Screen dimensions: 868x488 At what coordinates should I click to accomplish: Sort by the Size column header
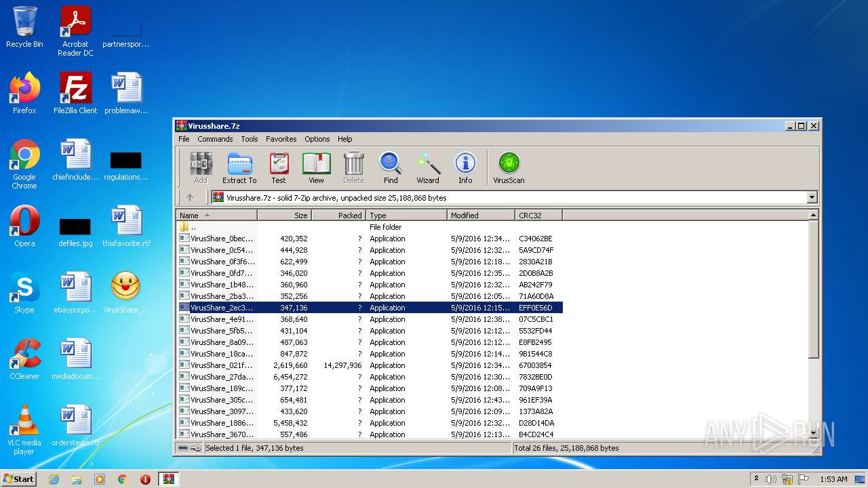[x=285, y=215]
